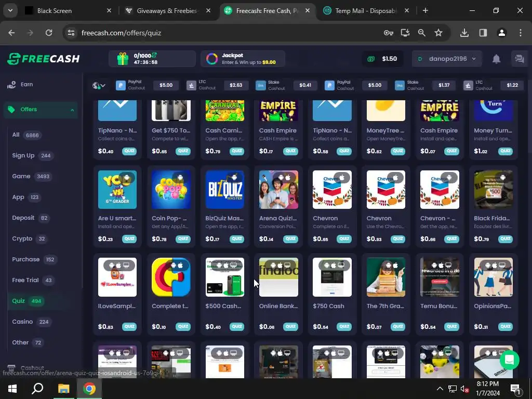
Task: Open the BizQuiz Master offer thumbnail
Action: click(224, 189)
